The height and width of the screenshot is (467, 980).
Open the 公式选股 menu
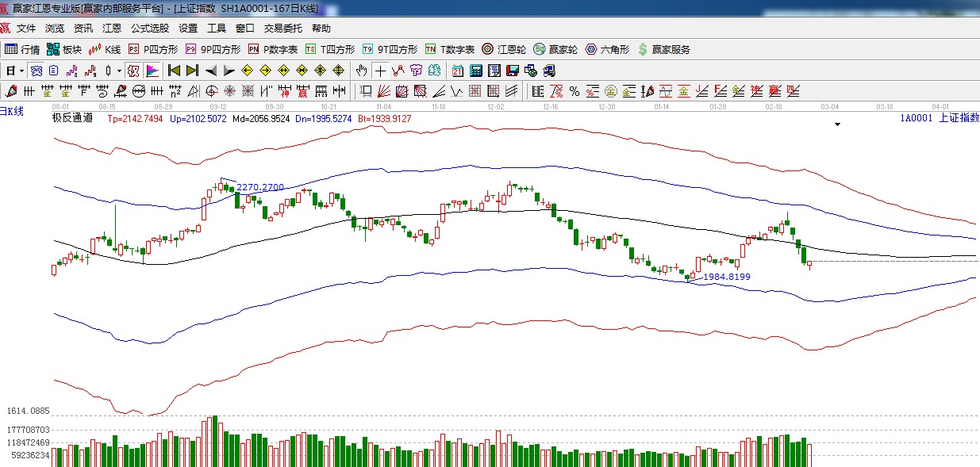(x=149, y=29)
